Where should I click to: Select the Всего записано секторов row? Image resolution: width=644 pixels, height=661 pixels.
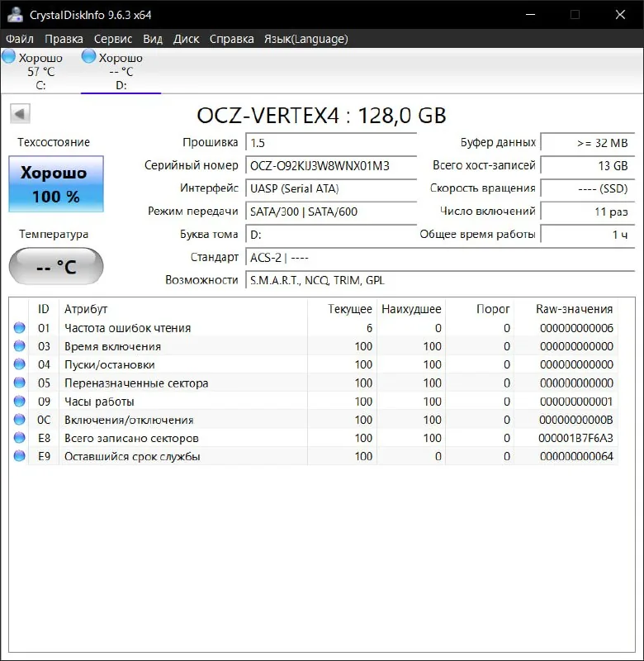(x=314, y=438)
